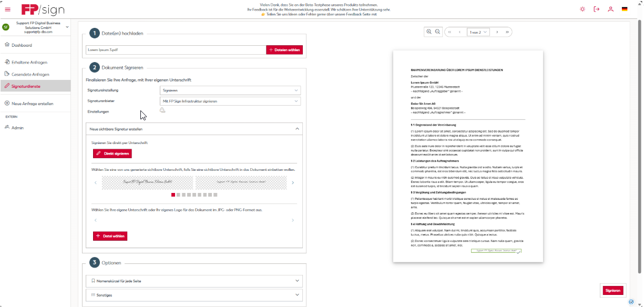The width and height of the screenshot is (644, 307).
Task: Select the red first carousel page dot
Action: click(173, 195)
